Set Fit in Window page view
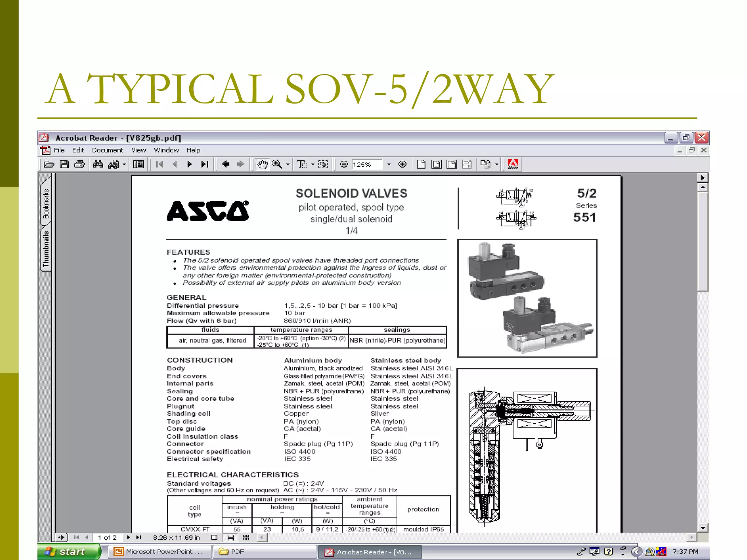 tap(436, 164)
